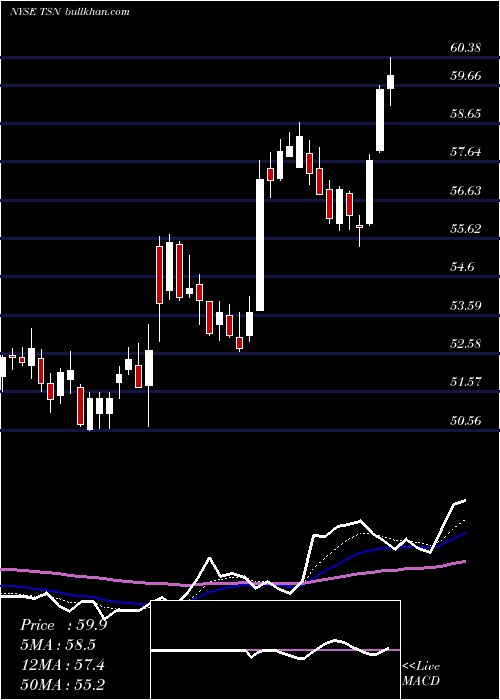Click the 57.64 price axis label
This screenshot has width=500, height=700.
coord(466,152)
